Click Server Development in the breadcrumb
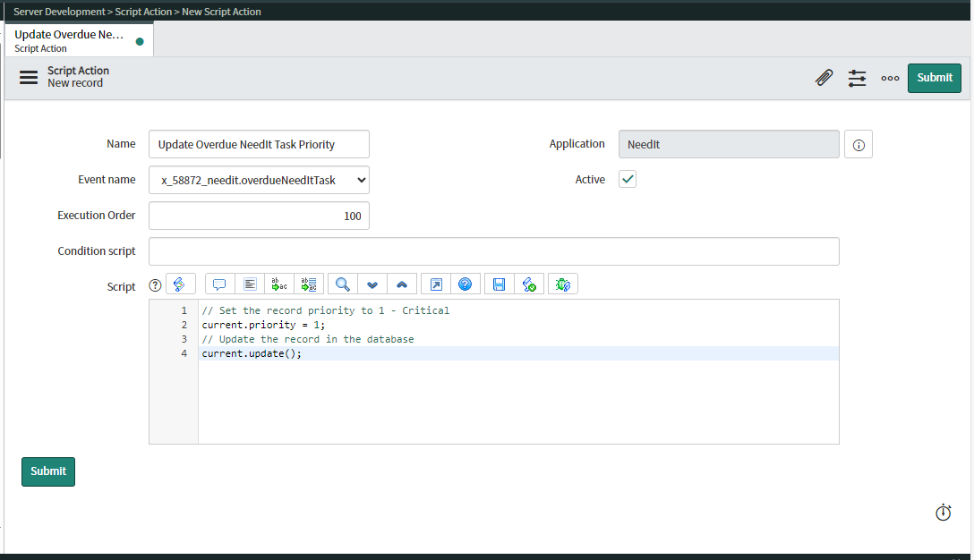Screen dimensions: 974x560 click(60, 12)
